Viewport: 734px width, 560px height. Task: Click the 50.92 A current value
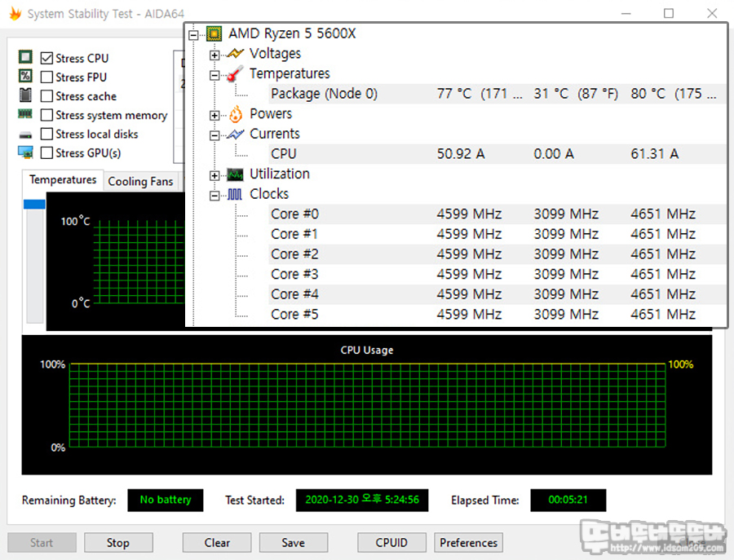pyautogui.click(x=461, y=154)
